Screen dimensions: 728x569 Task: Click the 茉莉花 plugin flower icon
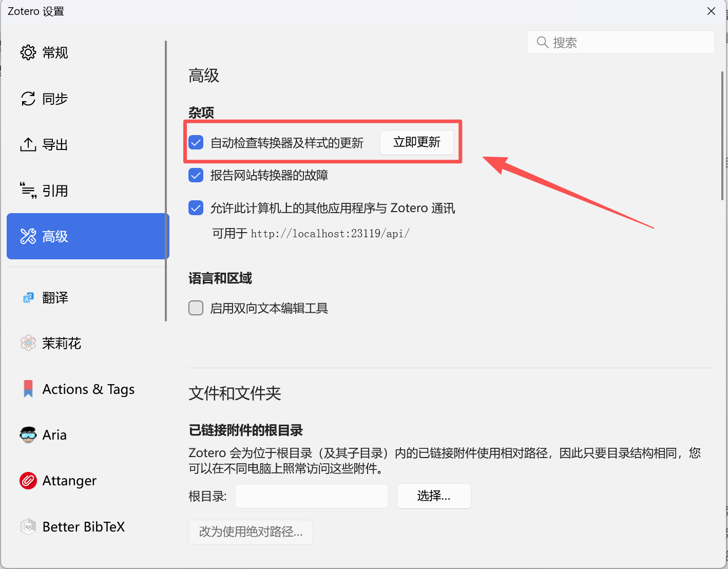tap(28, 343)
